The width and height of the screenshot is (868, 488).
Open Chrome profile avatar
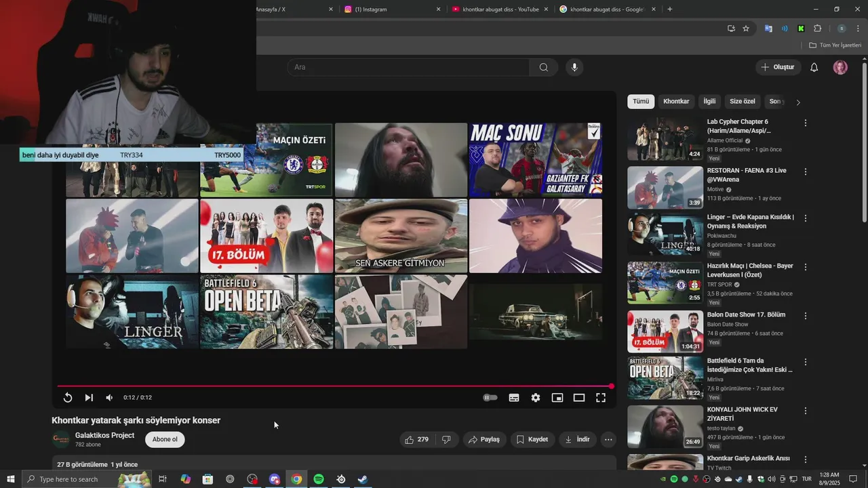(x=842, y=28)
